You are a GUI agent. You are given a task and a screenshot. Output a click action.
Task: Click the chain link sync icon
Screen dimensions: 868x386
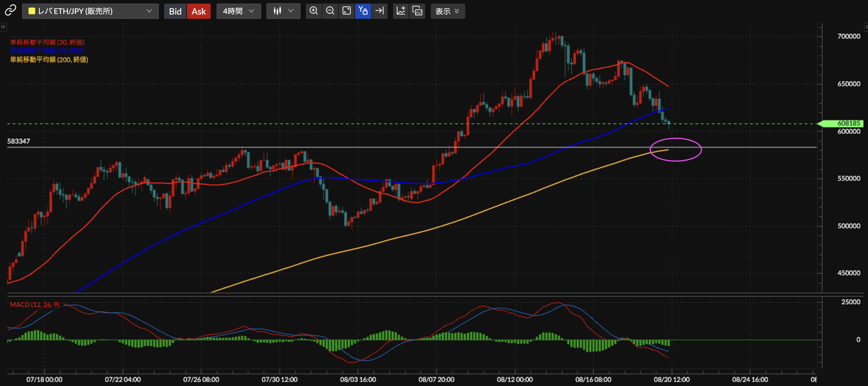click(x=10, y=11)
